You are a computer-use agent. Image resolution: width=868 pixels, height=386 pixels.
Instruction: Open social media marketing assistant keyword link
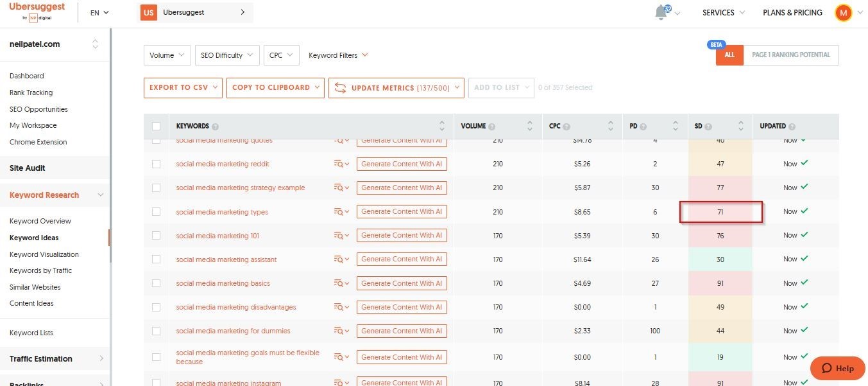[226, 259]
